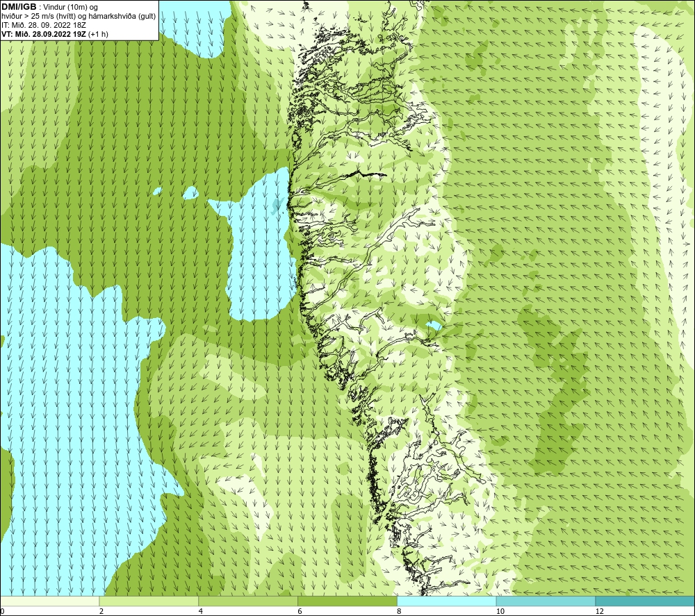The image size is (695, 616).
Task: Click the '8' label on the color scale
Action: click(400, 612)
